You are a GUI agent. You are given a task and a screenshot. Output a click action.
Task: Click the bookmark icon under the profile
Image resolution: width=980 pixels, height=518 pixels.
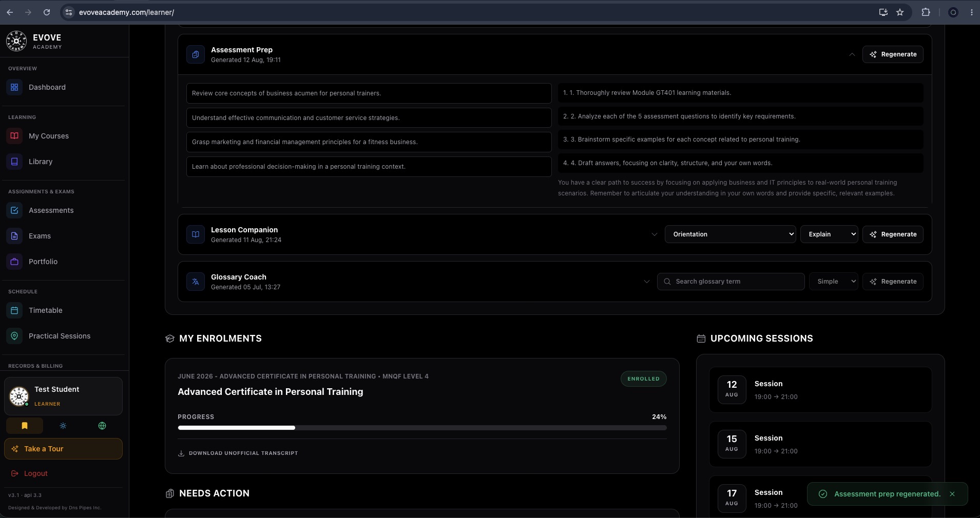25,426
